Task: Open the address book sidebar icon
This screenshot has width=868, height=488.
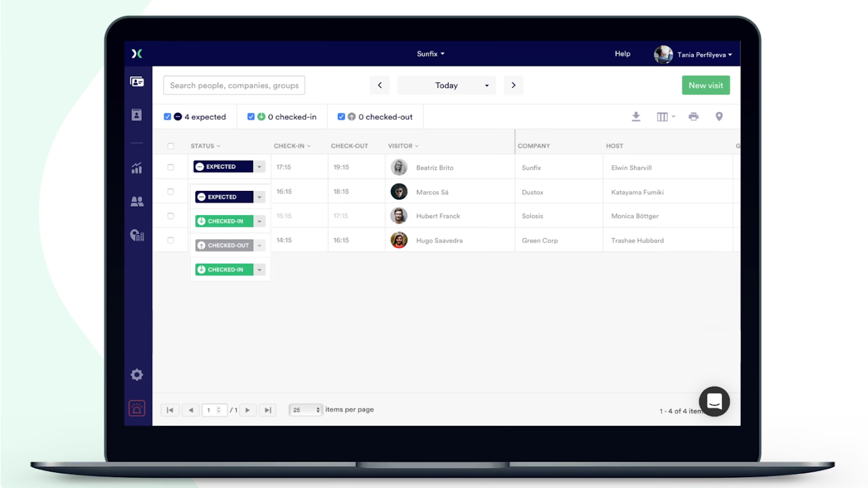Action: click(137, 115)
